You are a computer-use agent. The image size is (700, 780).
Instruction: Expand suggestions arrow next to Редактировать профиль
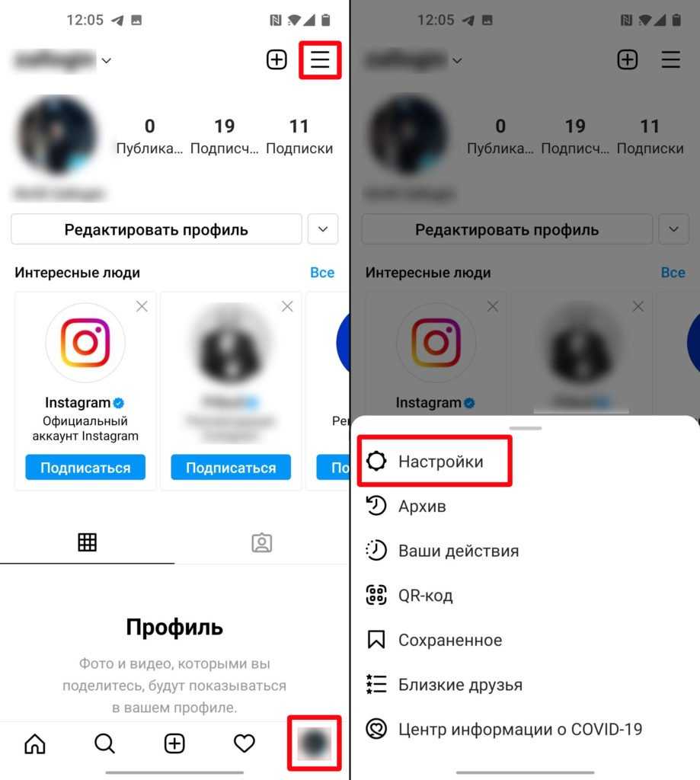[x=323, y=229]
